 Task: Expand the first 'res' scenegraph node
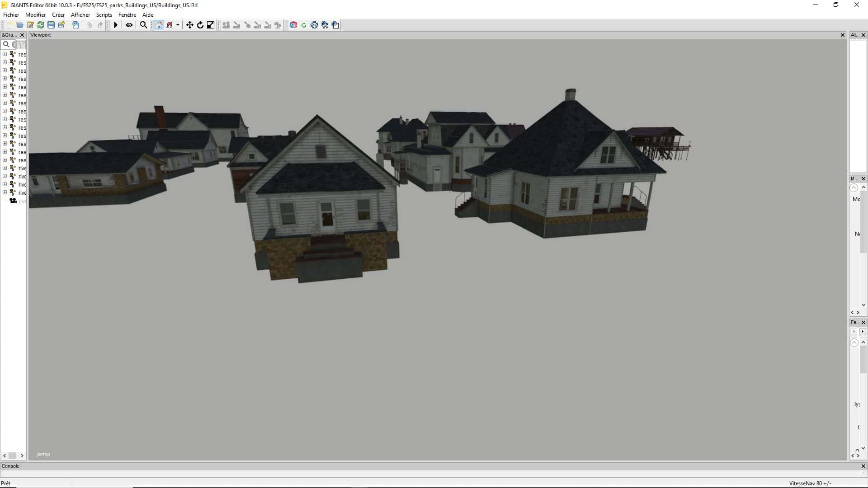(x=5, y=54)
